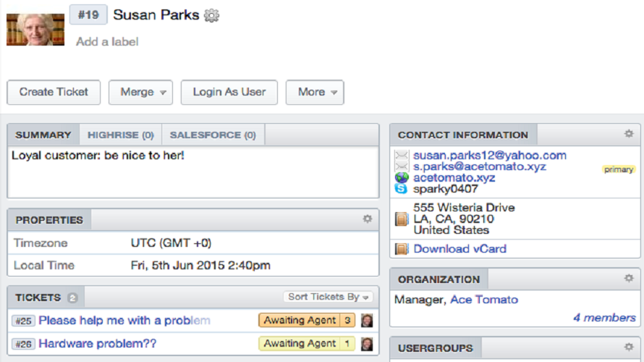Open the More actions dropdown
The image size is (644, 362).
tap(315, 92)
